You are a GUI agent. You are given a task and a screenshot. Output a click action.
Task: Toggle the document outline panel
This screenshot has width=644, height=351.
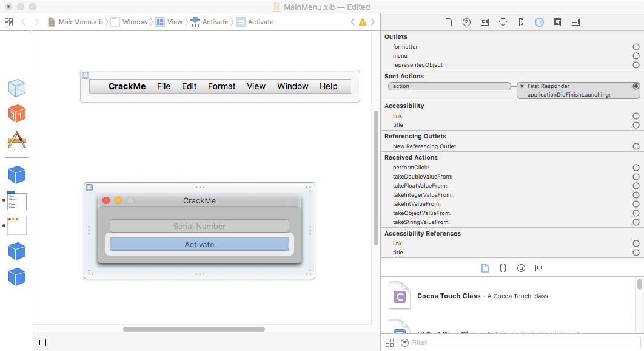(x=42, y=342)
